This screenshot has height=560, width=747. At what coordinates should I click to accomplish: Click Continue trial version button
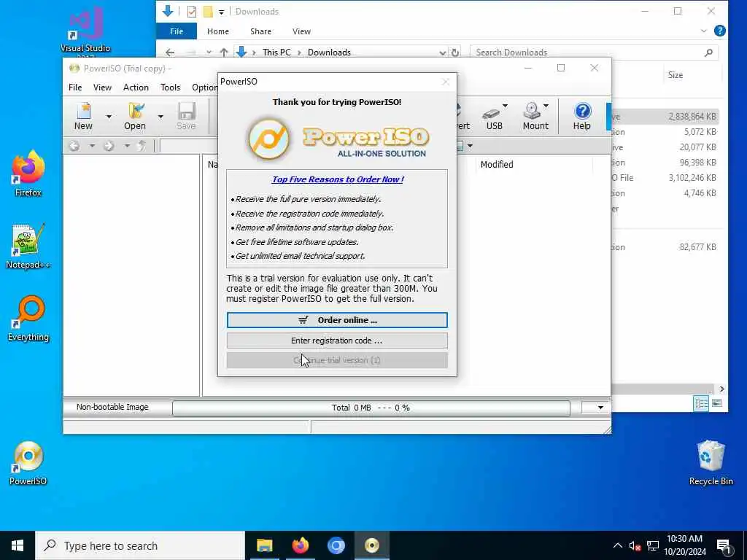point(337,360)
